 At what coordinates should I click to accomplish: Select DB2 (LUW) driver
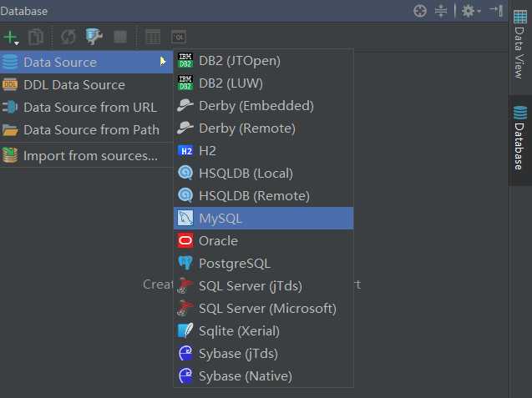click(263, 83)
